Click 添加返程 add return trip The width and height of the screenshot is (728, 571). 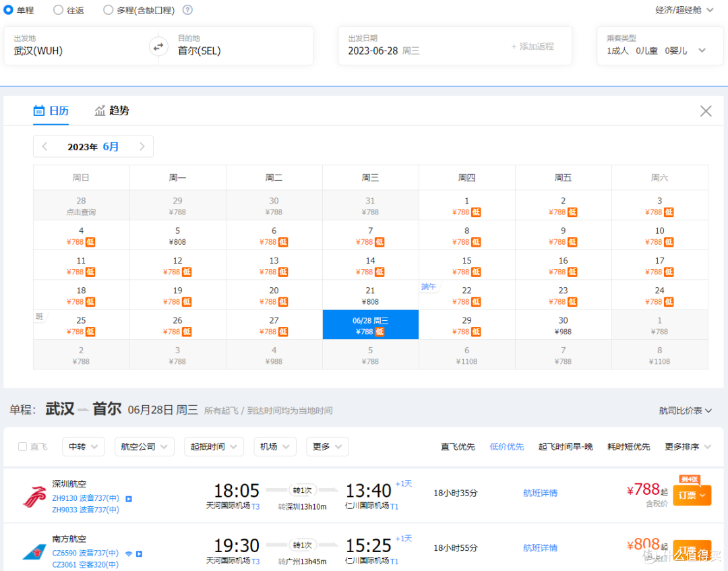pyautogui.click(x=533, y=47)
